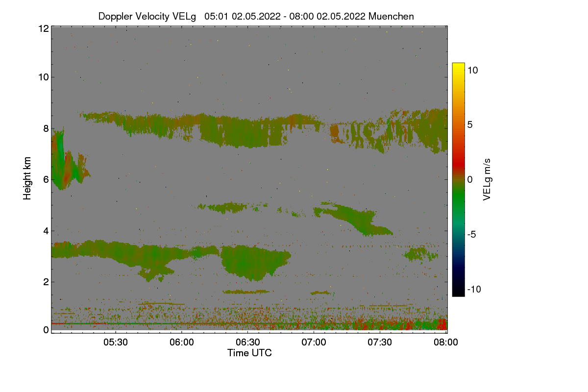This screenshot has width=588, height=392.
Task: Click the '0' colorbar tick label
Action: pos(470,179)
